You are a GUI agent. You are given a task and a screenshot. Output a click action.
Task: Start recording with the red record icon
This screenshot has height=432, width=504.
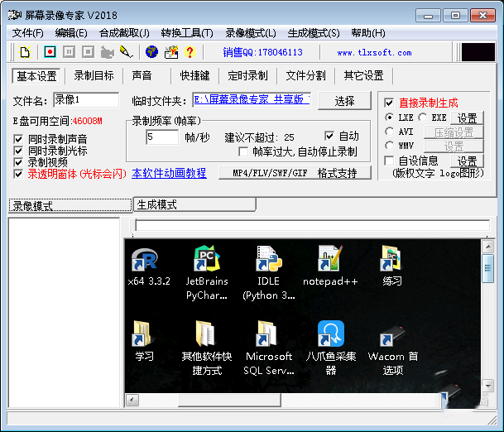point(50,52)
